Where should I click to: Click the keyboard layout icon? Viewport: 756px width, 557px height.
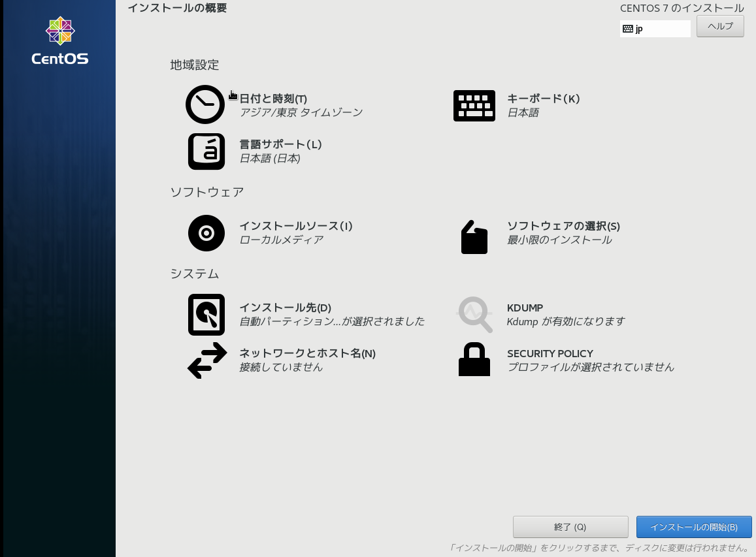tap(474, 106)
